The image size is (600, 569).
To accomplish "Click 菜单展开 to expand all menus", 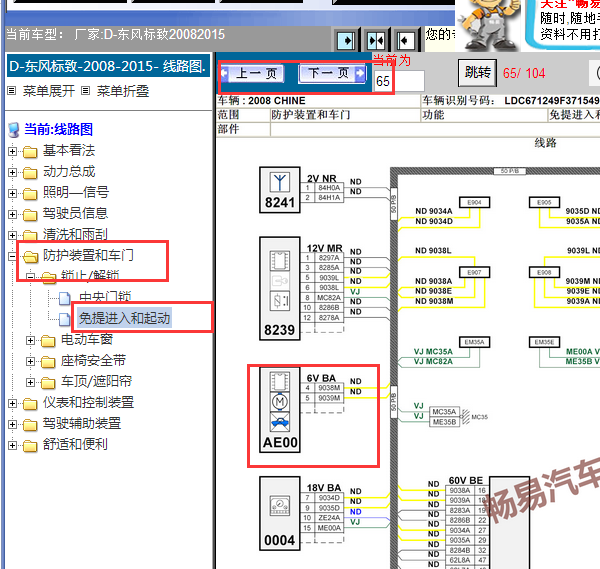I will point(48,91).
